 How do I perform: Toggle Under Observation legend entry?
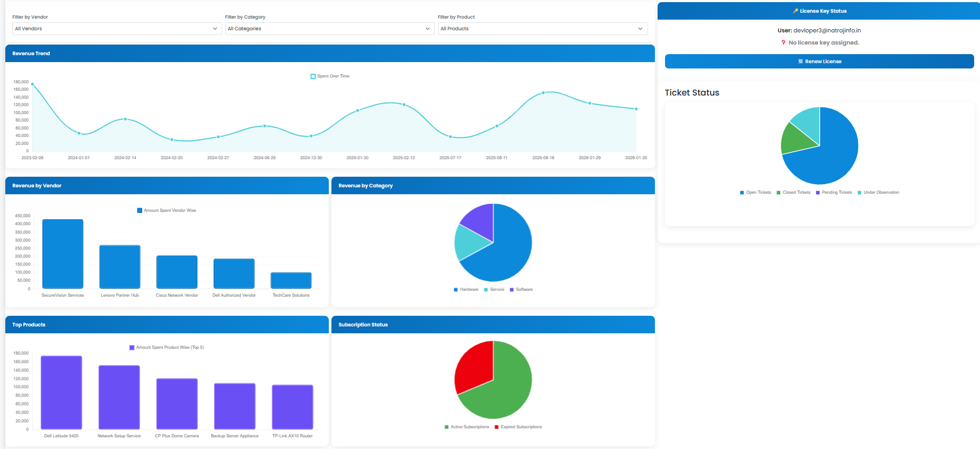(x=879, y=193)
